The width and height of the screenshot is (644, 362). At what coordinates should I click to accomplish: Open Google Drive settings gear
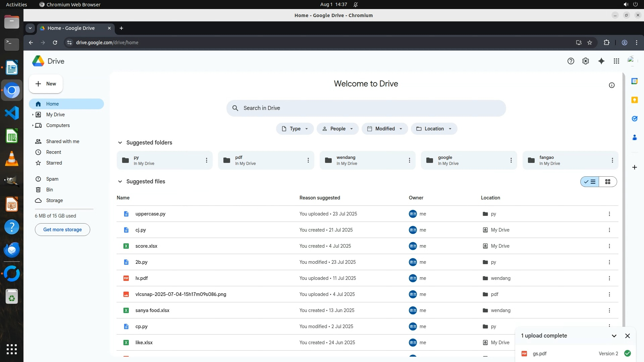point(585,61)
